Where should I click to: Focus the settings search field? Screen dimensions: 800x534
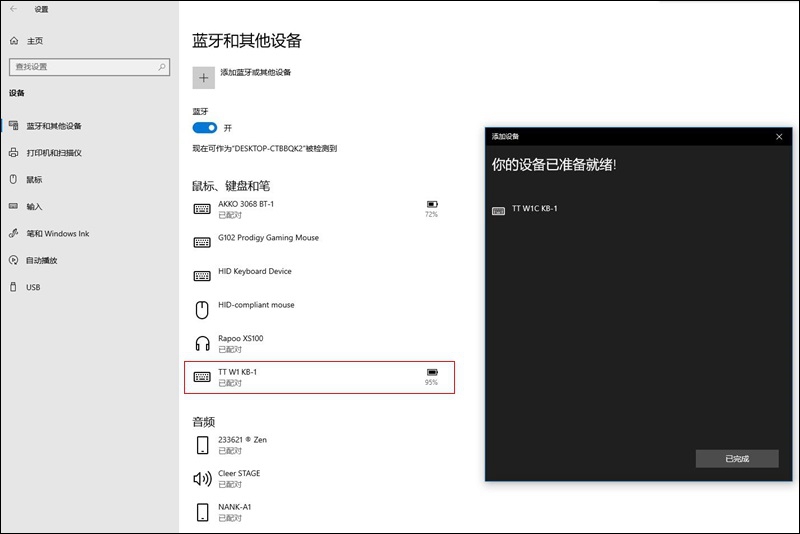pos(89,67)
